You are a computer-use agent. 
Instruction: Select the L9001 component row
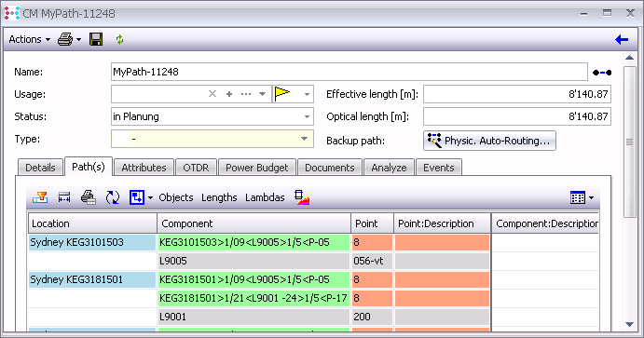coord(253,317)
